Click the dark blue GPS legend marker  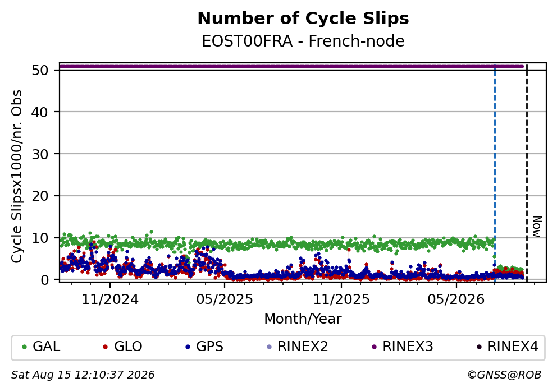tap(188, 347)
